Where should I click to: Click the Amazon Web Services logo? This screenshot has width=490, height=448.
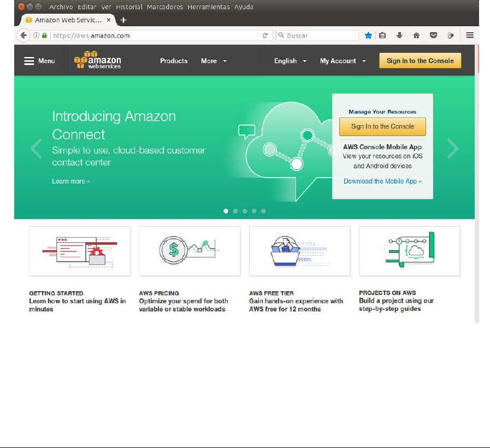pyautogui.click(x=97, y=60)
